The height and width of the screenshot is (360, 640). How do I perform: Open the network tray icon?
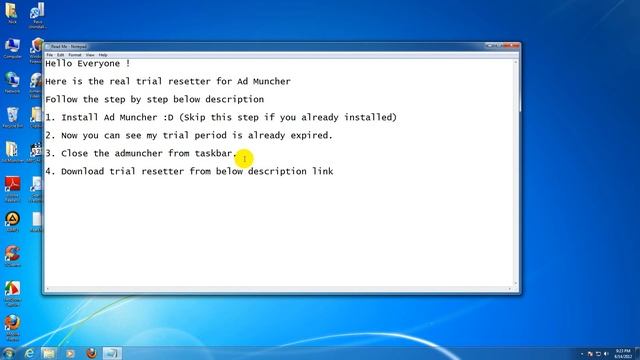tap(598, 354)
